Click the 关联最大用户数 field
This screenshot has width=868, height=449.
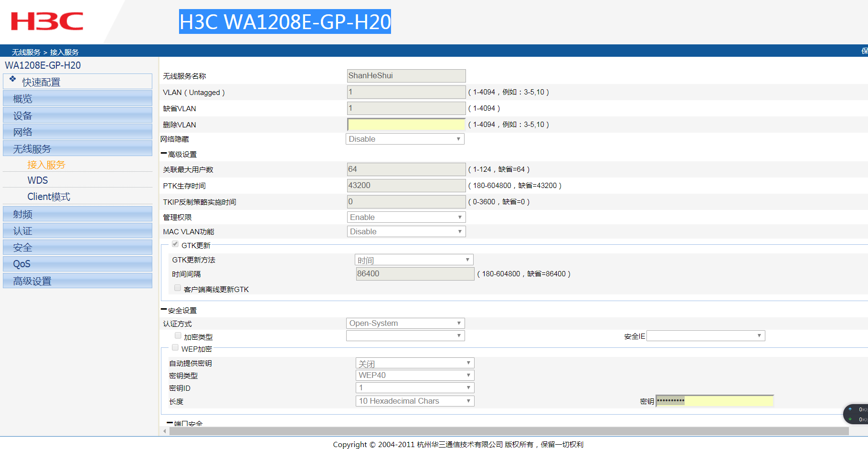coord(406,169)
